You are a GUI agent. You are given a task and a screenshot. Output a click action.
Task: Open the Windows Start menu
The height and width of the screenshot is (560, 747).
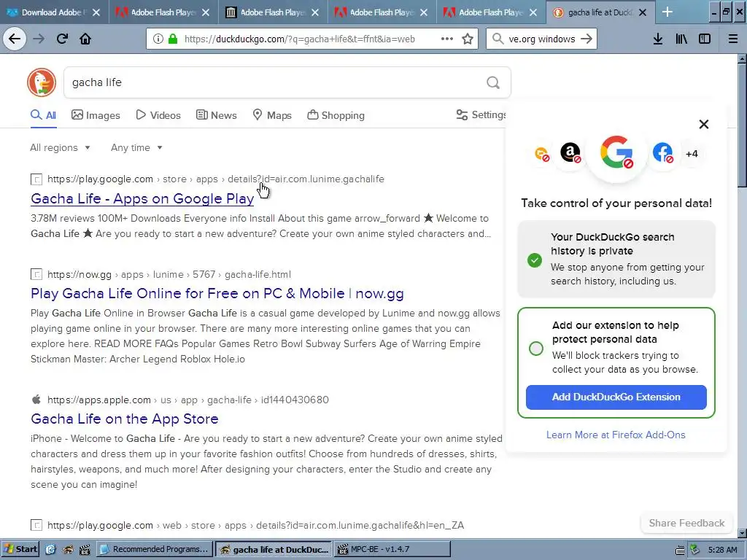click(20, 549)
